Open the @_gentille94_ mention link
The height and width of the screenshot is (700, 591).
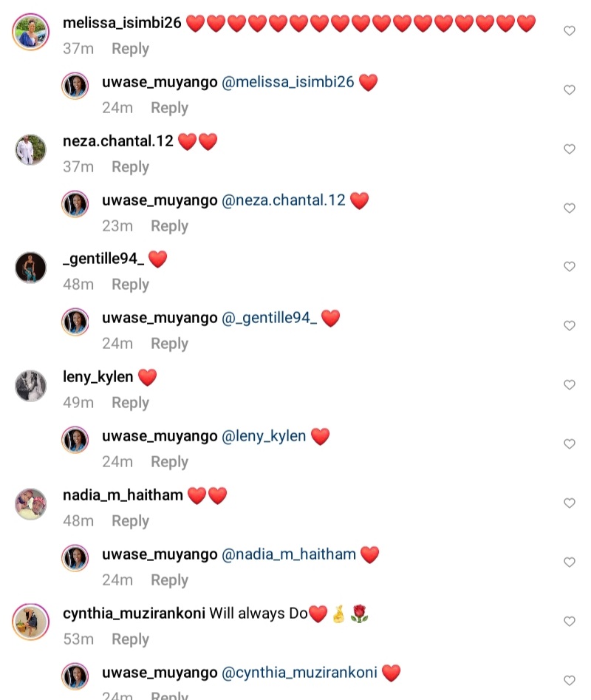(270, 318)
